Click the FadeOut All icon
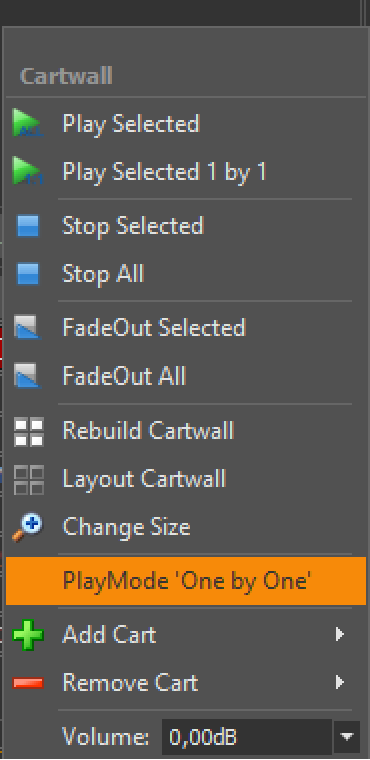This screenshot has height=760, width=370. (x=28, y=376)
